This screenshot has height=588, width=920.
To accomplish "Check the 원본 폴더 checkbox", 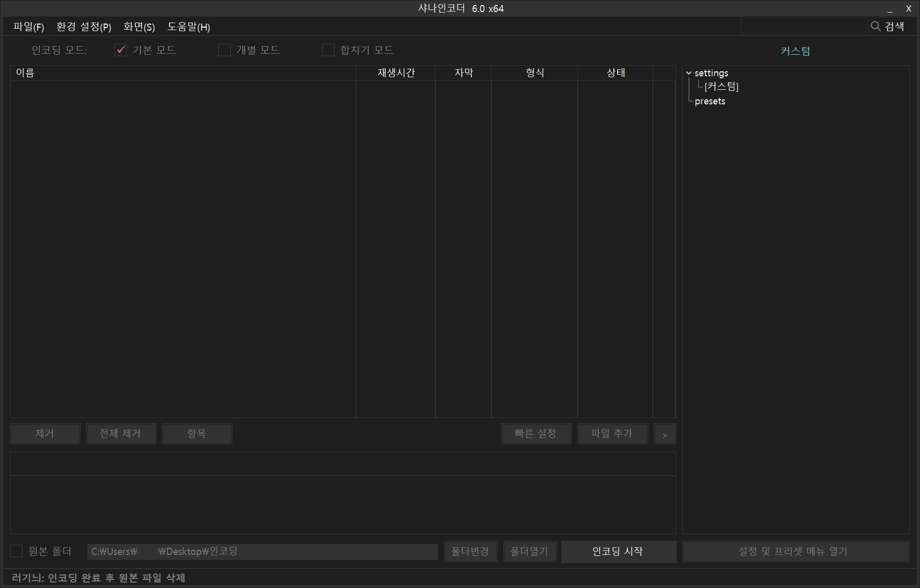I will [x=17, y=551].
